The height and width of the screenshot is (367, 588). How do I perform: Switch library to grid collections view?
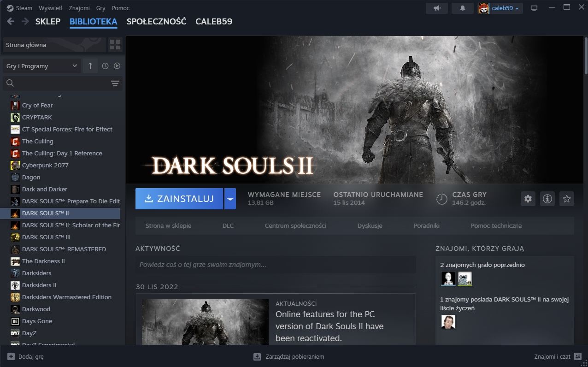tap(115, 45)
